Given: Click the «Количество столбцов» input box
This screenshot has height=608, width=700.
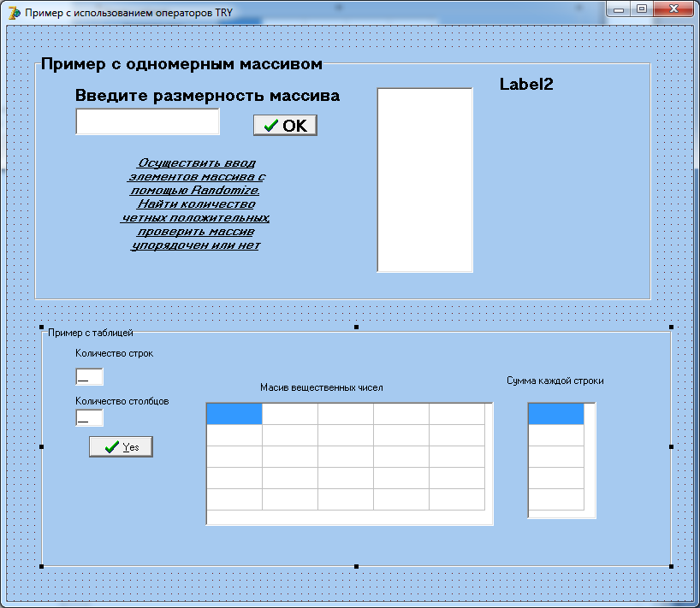Looking at the screenshot, I should 89,418.
